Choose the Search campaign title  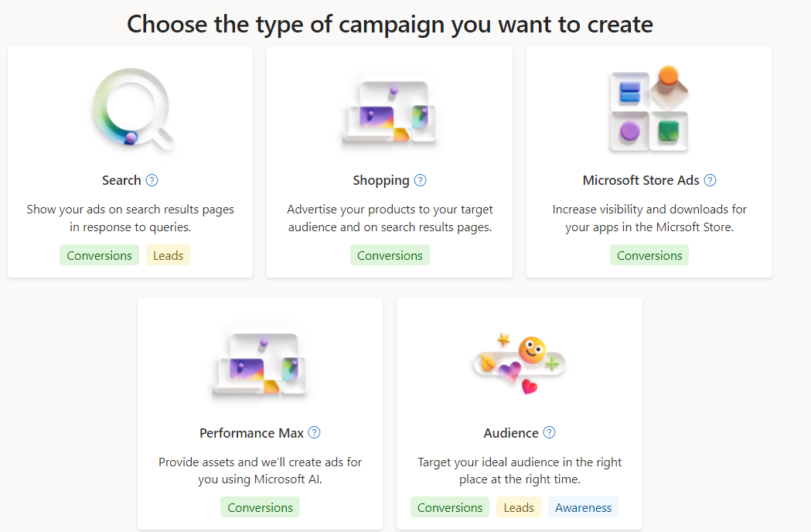pos(121,180)
